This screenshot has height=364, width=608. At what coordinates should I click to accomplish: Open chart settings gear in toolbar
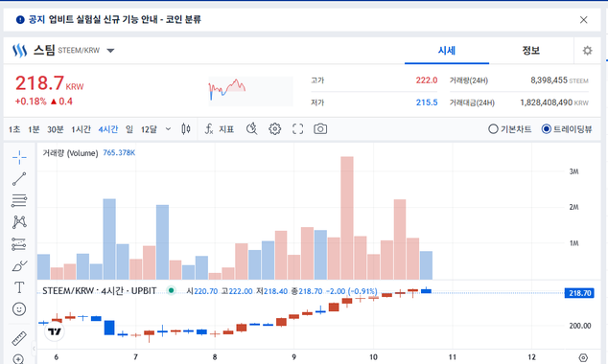[274, 129]
